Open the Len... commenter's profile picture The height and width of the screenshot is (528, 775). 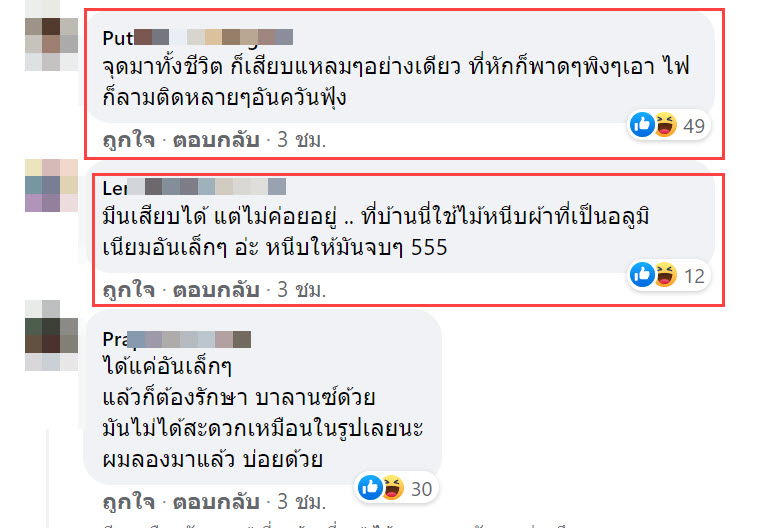pos(51,185)
